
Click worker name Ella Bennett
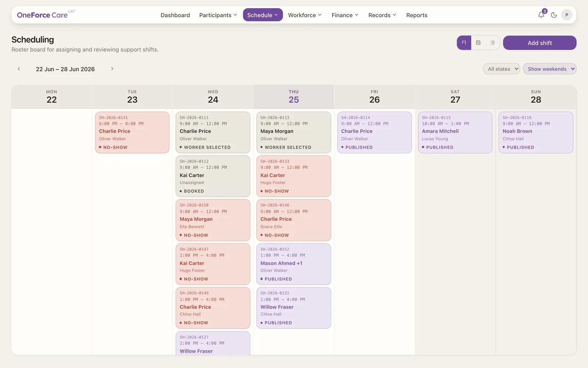(192, 227)
